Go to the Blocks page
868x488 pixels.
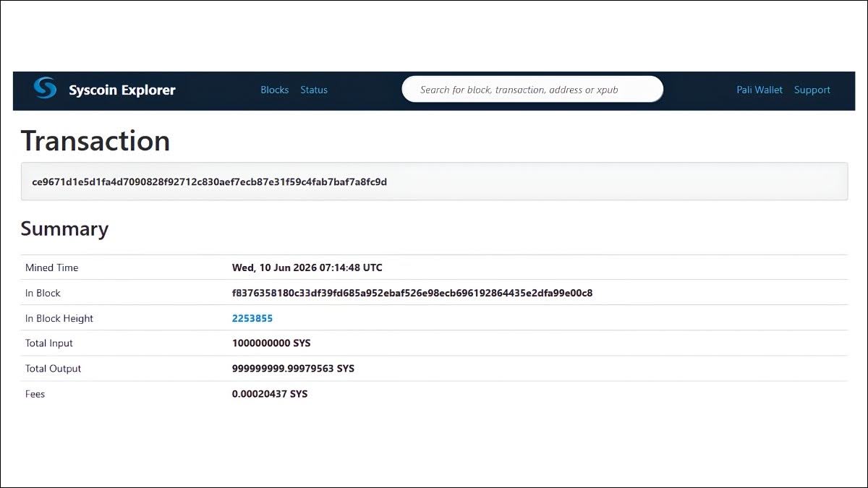274,90
